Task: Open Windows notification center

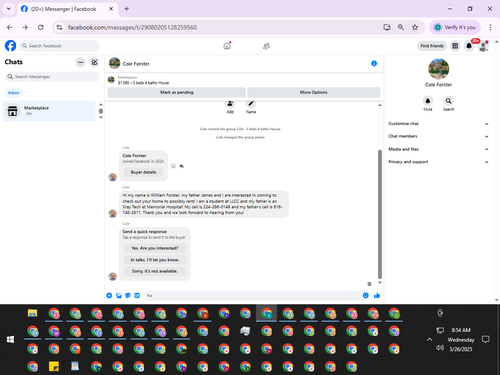Action: pos(486,339)
